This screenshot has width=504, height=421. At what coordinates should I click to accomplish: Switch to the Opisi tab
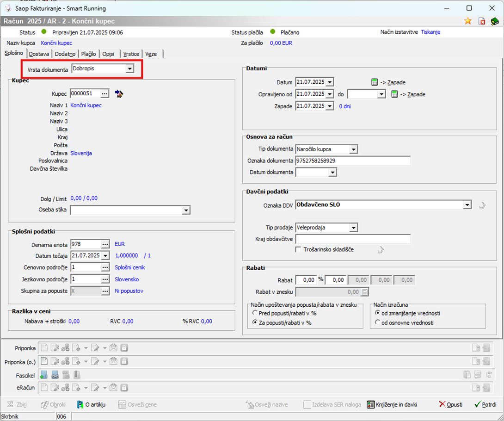click(x=108, y=54)
